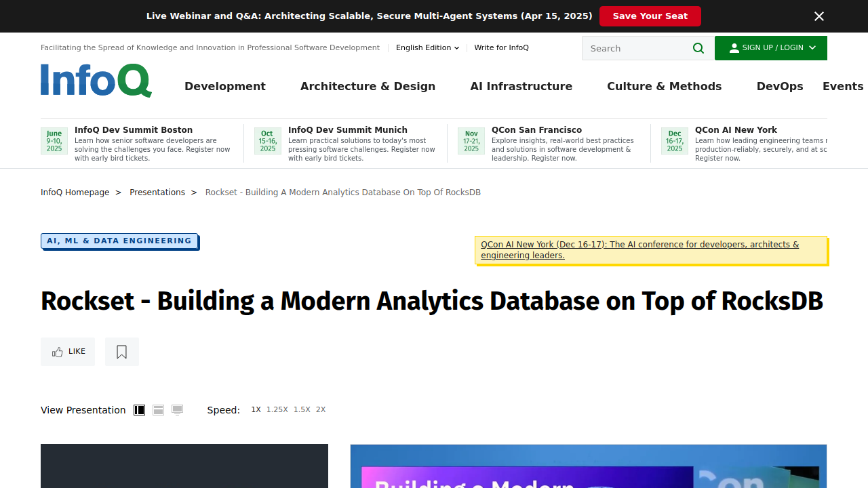This screenshot has width=868, height=488.
Task: Go to InfoQ Homepage breadcrumb
Action: pyautogui.click(x=75, y=192)
